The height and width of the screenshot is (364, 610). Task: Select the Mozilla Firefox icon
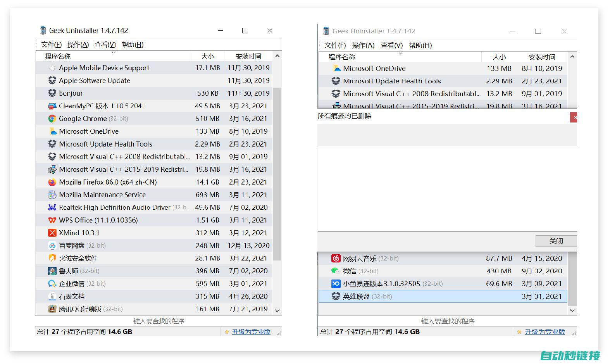click(52, 182)
